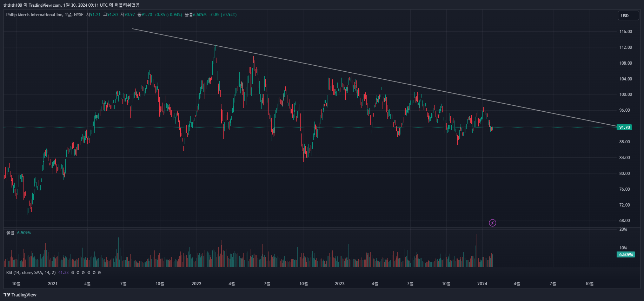Screen dimensions: 644x301
Task: Click the TradingView logo at the chart footer
Action: (x=20, y=295)
